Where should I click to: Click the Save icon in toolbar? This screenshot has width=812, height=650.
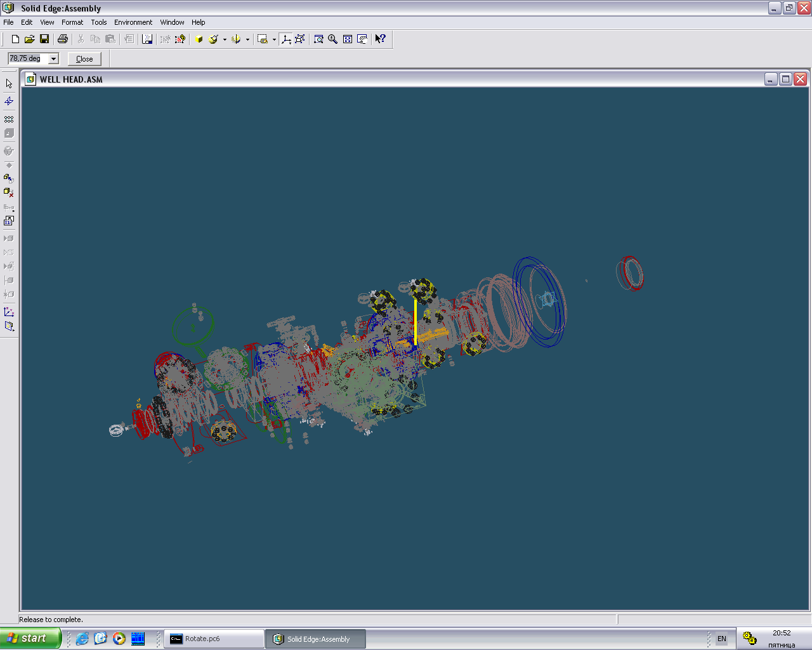[x=44, y=39]
